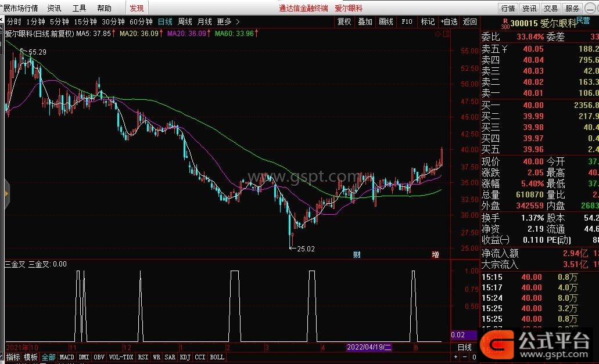The image size is (599, 364).
Task: Open the F10 company info
Action: click(407, 21)
